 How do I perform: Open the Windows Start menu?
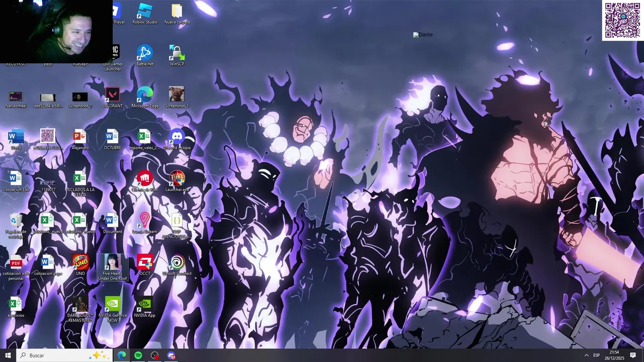pyautogui.click(x=8, y=355)
